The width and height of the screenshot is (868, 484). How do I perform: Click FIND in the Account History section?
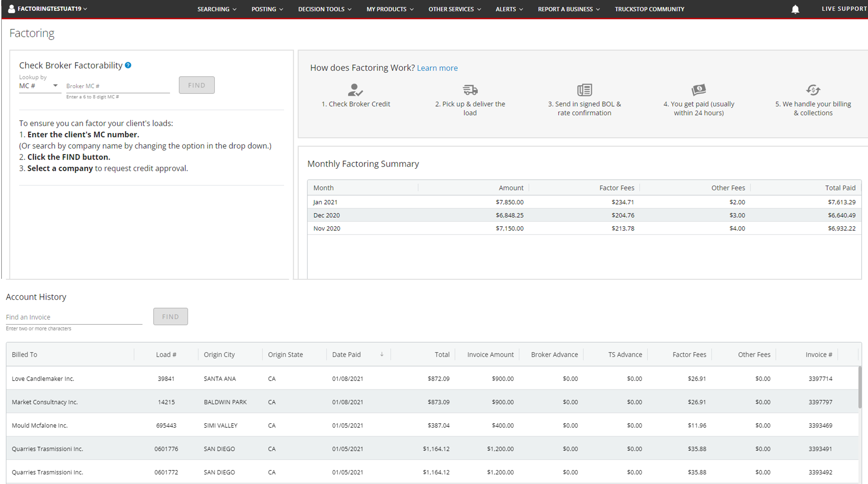pyautogui.click(x=170, y=316)
